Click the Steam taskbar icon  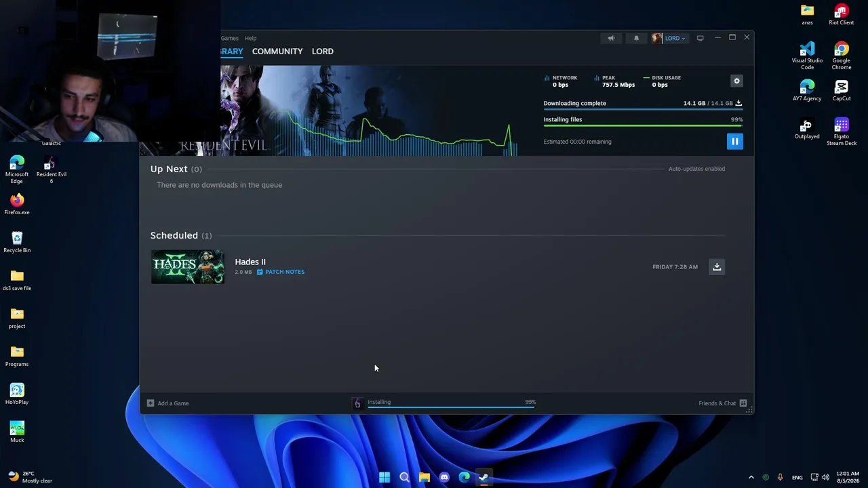coord(484,477)
